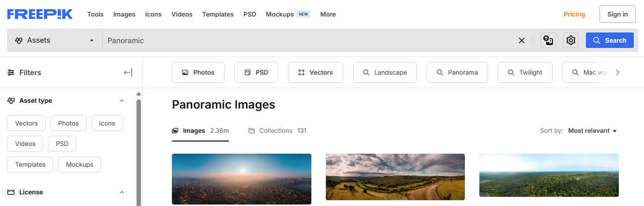This screenshot has height=206, width=644.
Task: Focus the Panoramic search input field
Action: (309, 40)
